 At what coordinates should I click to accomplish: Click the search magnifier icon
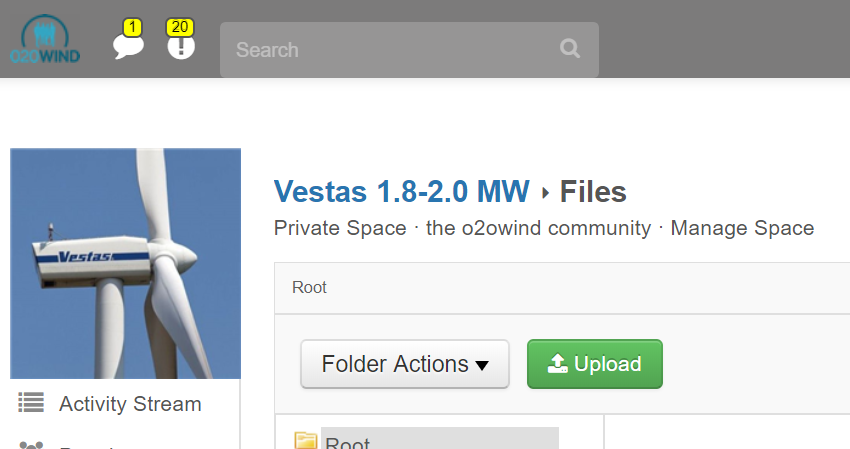[x=570, y=49]
